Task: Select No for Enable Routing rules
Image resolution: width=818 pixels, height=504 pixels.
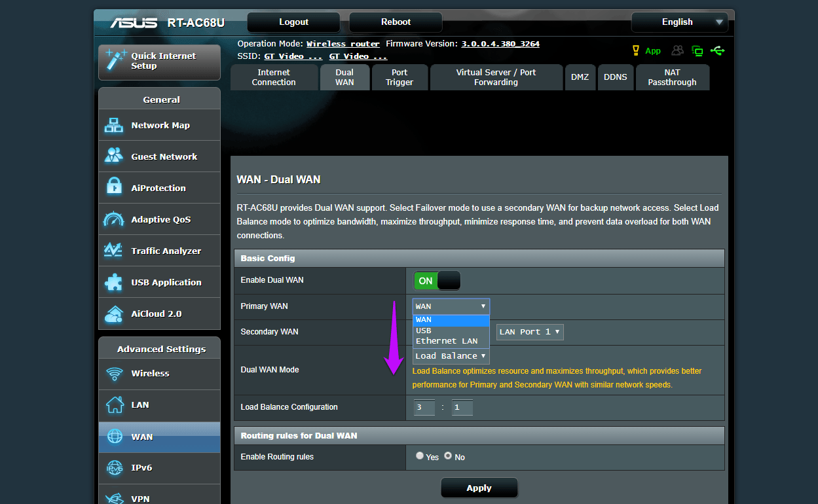Action: pos(449,456)
